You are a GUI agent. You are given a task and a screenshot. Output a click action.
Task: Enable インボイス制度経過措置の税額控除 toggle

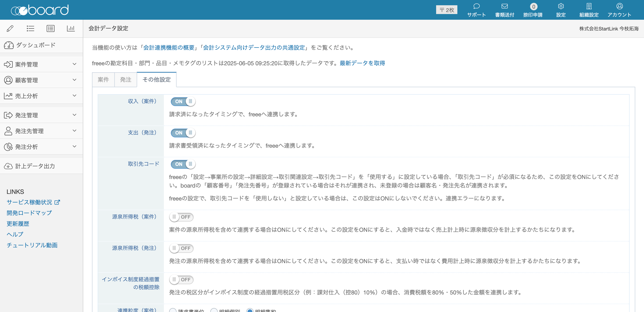pos(182,280)
